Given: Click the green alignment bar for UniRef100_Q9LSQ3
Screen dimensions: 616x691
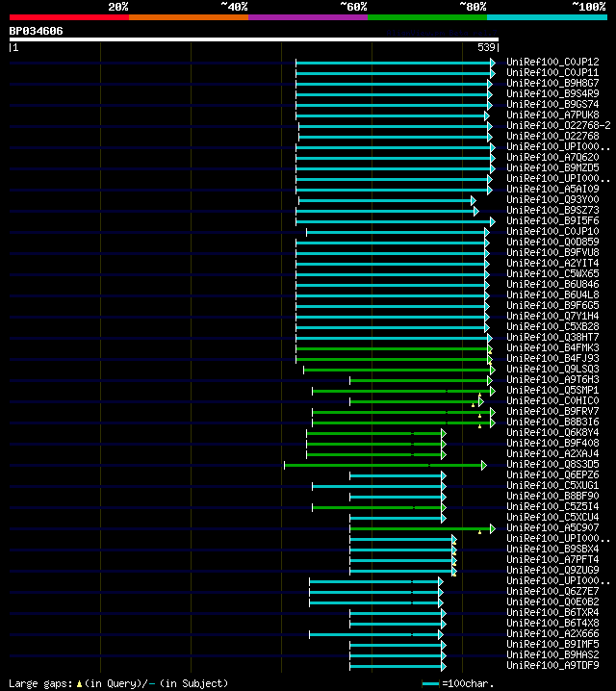Looking at the screenshot, I should (x=399, y=370).
